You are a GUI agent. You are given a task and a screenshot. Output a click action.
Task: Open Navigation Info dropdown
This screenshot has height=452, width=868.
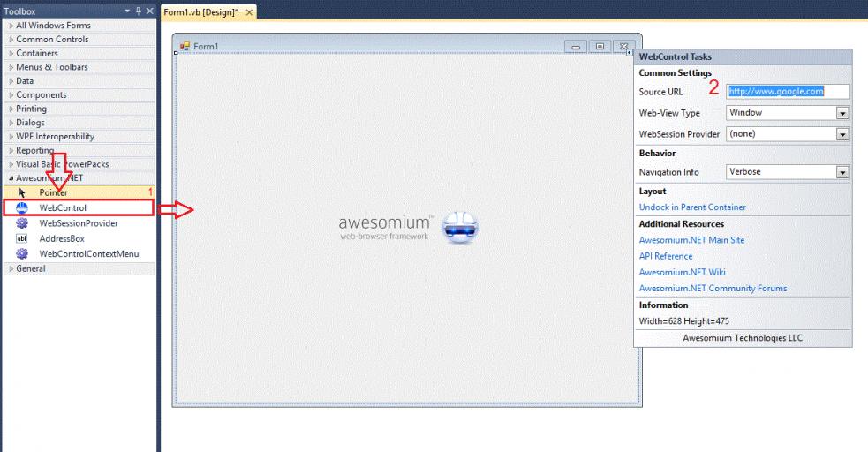tap(842, 173)
